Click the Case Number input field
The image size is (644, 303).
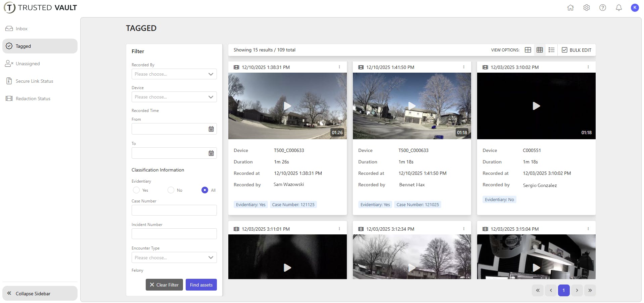coord(174,210)
